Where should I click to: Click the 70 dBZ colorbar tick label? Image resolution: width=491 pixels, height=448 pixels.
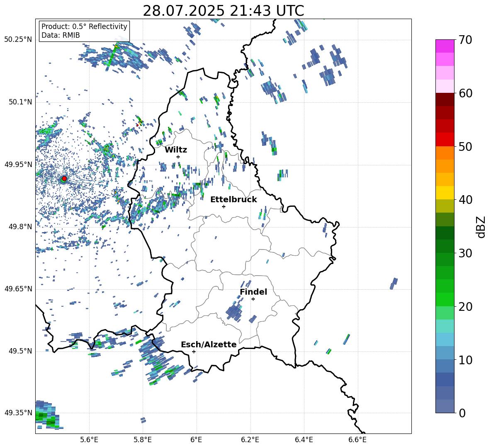coord(465,40)
